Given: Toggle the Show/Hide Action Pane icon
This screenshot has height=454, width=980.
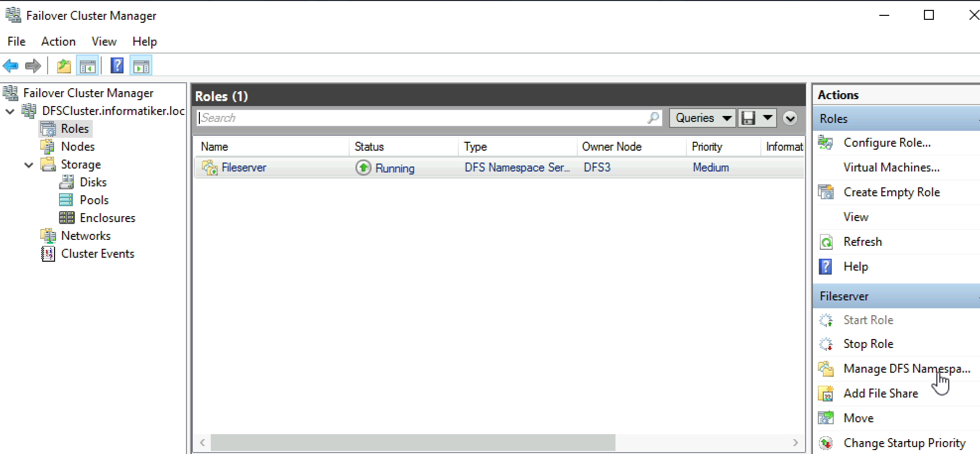Looking at the screenshot, I should 141,66.
